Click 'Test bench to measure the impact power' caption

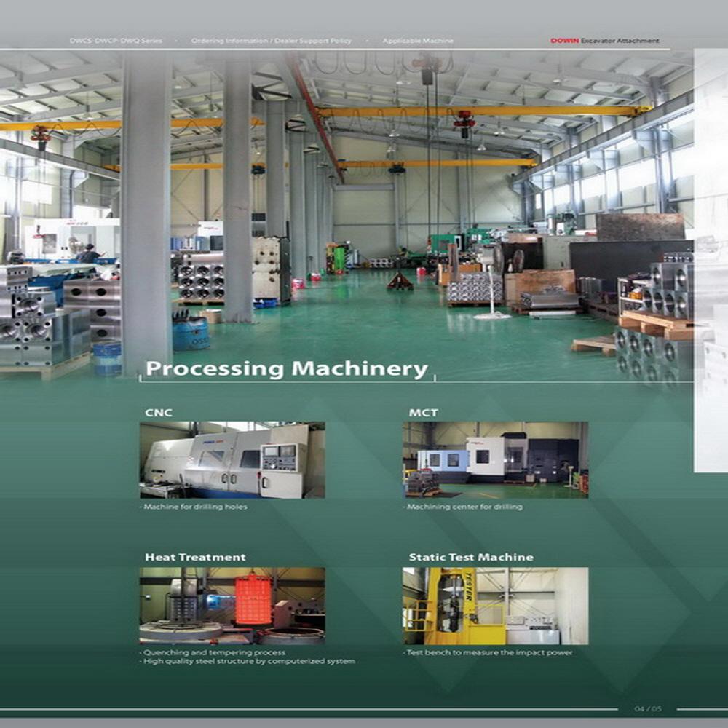[488, 653]
